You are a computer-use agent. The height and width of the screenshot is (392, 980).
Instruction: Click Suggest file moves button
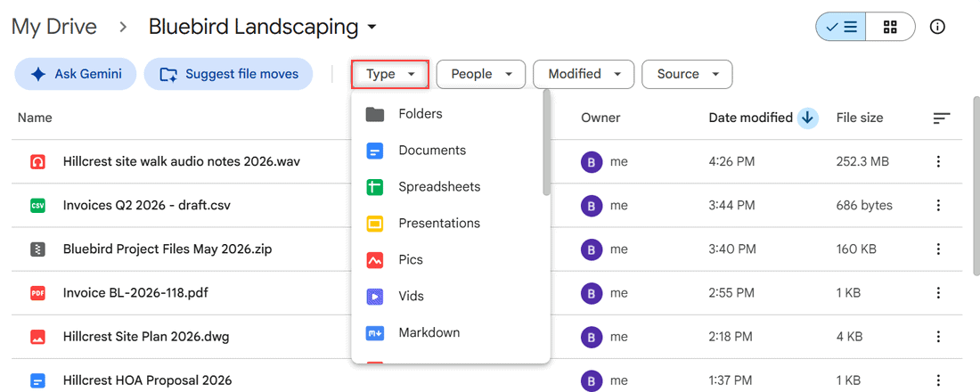[228, 75]
